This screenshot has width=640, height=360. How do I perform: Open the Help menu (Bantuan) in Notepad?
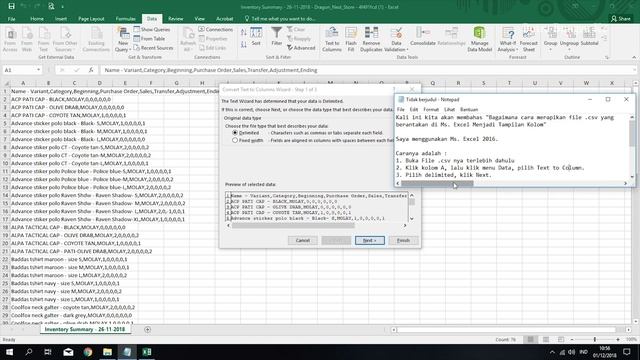pyautogui.click(x=469, y=109)
